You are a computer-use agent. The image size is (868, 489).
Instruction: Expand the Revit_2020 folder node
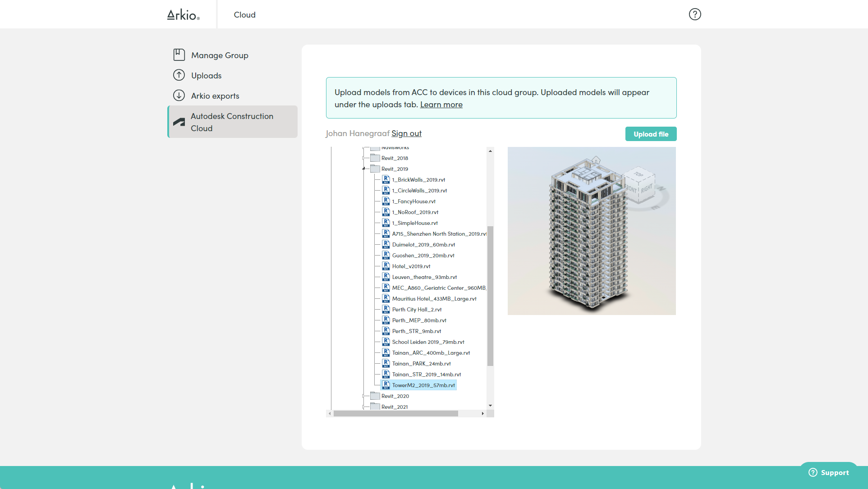[x=364, y=396]
